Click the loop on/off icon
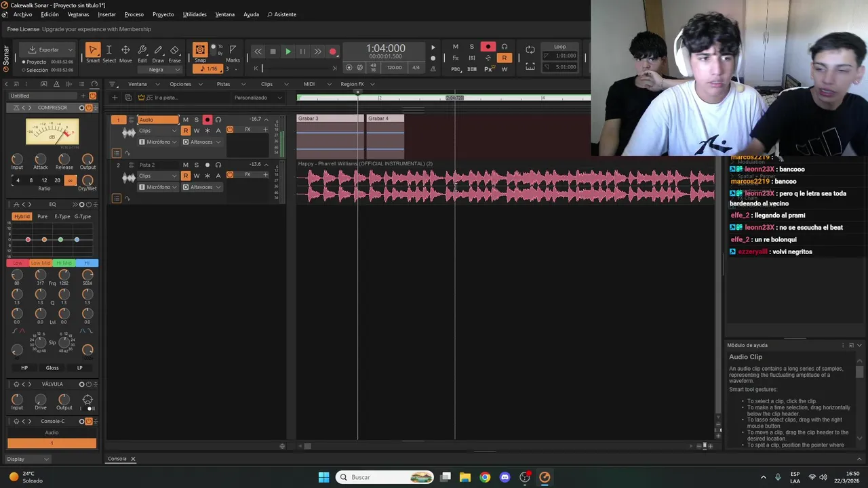868x488 pixels. [530, 49]
